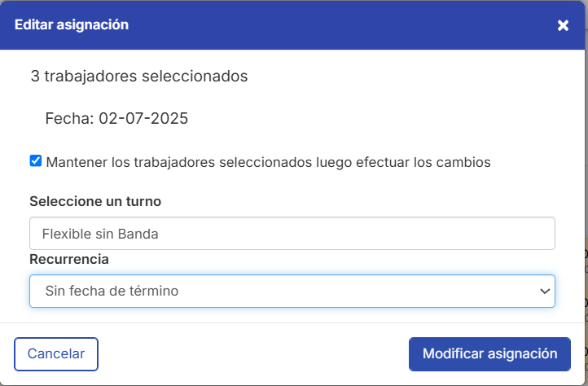
Task: Click the "Recurrencia" field label
Action: (69, 259)
